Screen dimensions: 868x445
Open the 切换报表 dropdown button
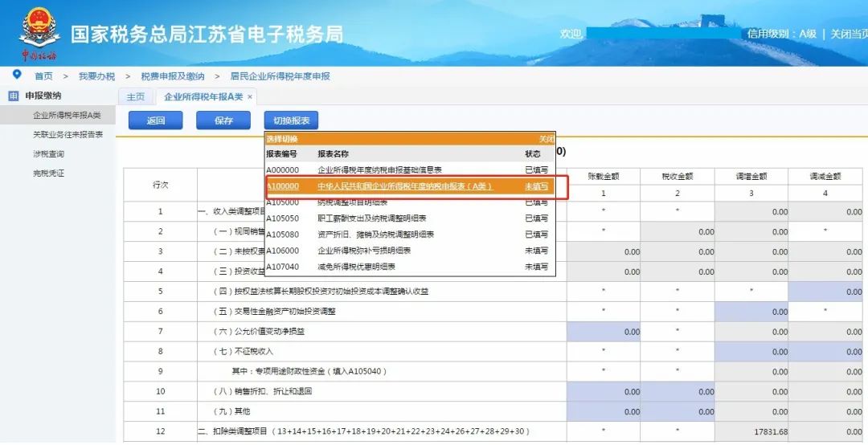(291, 120)
